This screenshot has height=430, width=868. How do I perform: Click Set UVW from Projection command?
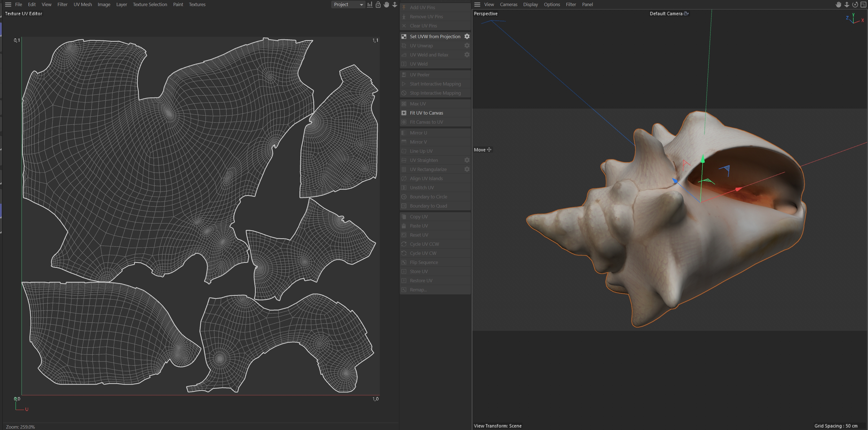tap(435, 37)
